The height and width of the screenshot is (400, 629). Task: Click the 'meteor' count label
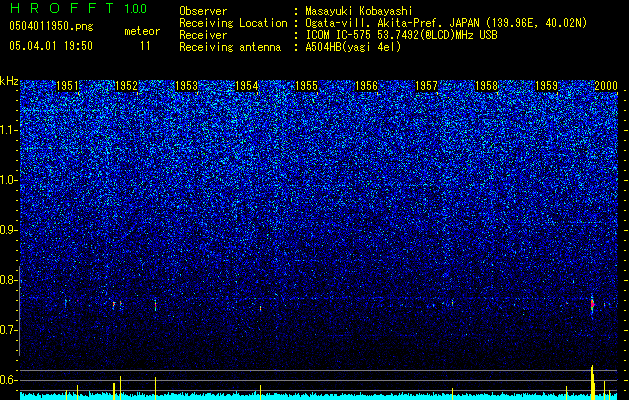coord(142,31)
